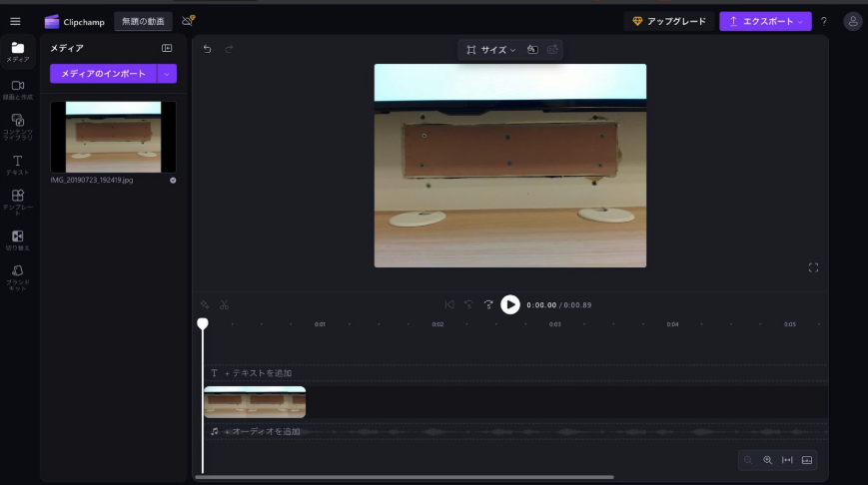868x485 pixels.
Task: Open the user account profile icon
Action: pyautogui.click(x=852, y=22)
